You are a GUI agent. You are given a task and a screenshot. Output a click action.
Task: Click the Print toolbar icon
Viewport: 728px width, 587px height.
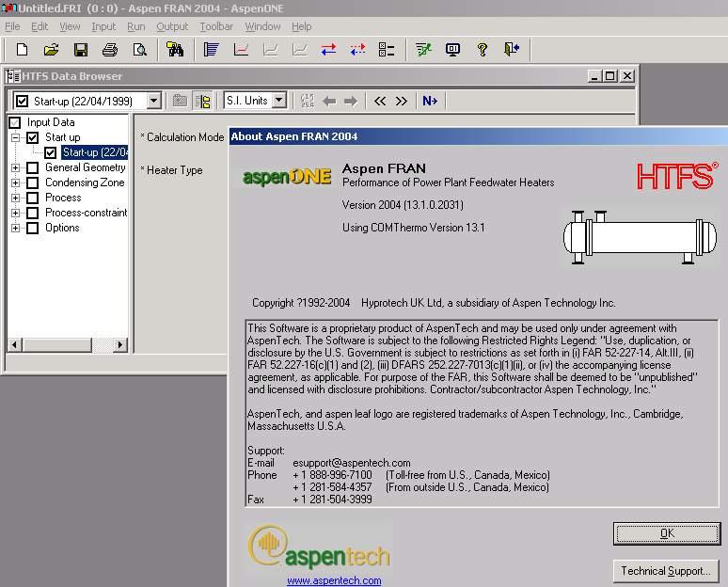[x=110, y=49]
